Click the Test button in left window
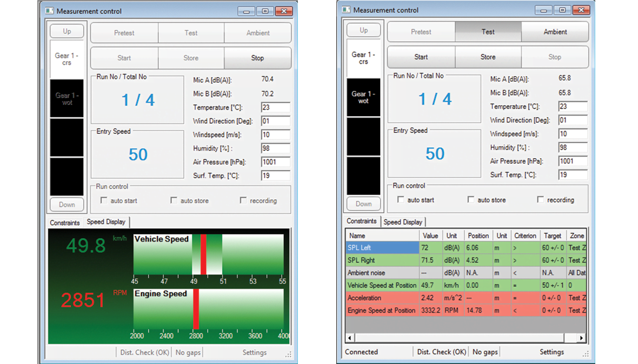The height and width of the screenshot is (364, 638). pos(191,33)
